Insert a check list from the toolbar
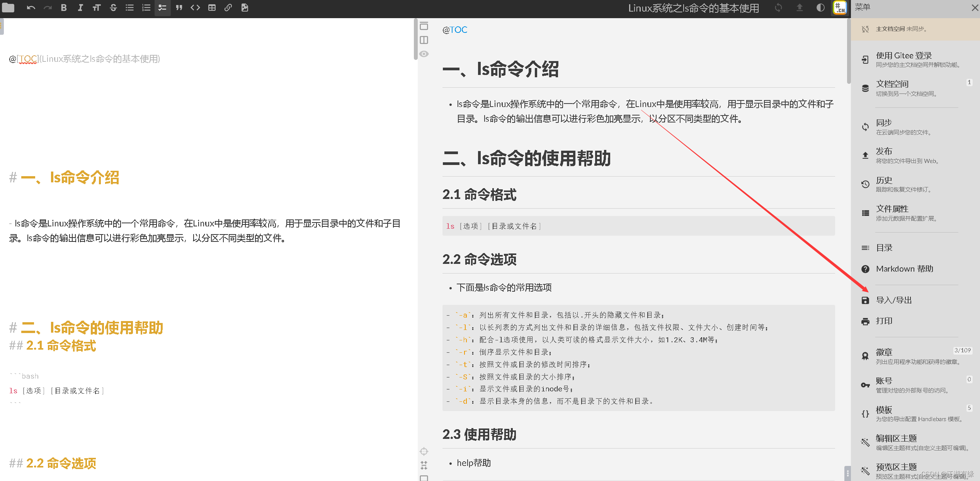 [162, 8]
